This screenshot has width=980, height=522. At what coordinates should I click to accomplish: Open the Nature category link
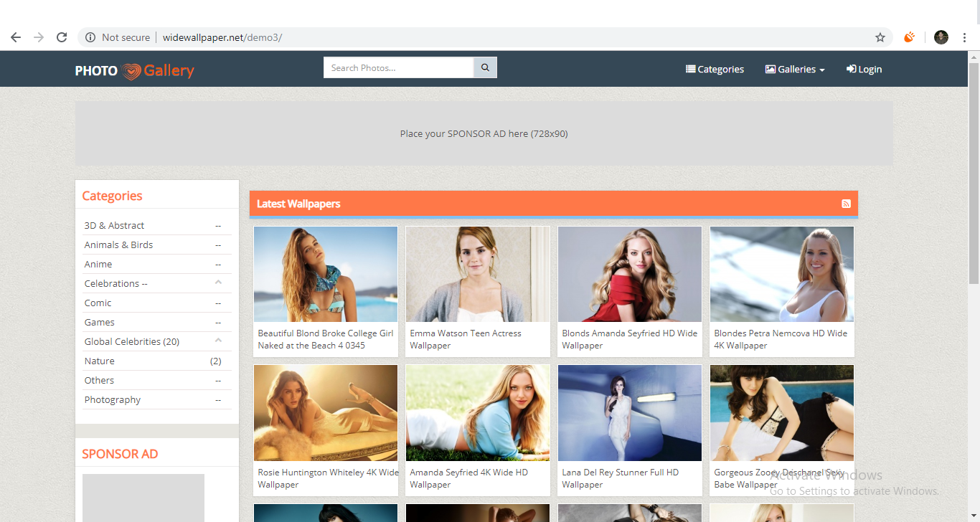click(x=98, y=361)
